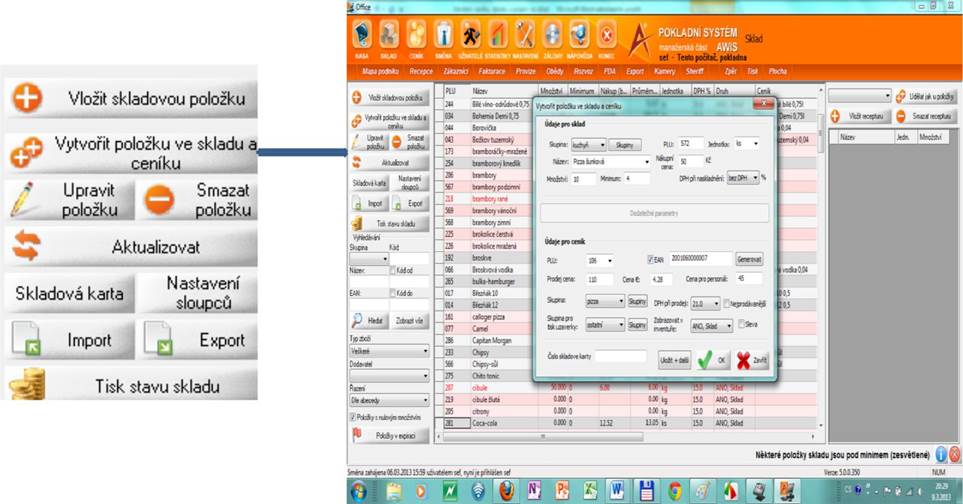The image size is (963, 504).
Task: Click the Zobrazit vše button
Action: [410, 320]
